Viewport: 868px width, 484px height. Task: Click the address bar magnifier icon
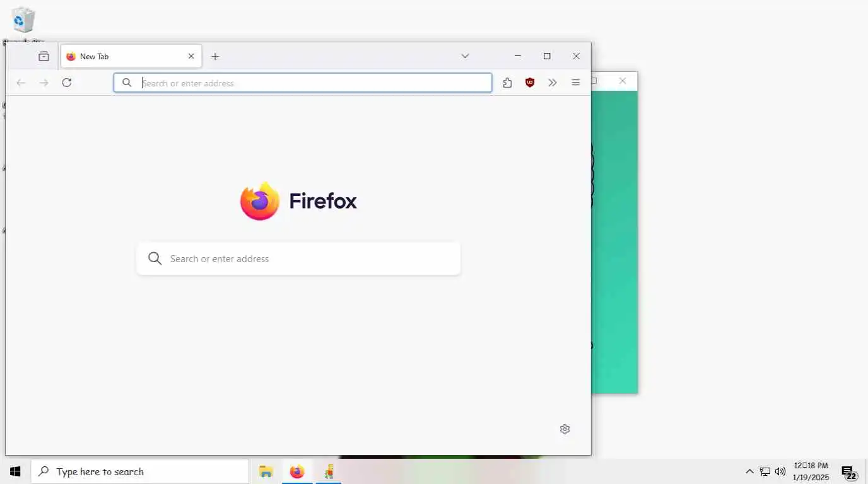[x=127, y=83]
